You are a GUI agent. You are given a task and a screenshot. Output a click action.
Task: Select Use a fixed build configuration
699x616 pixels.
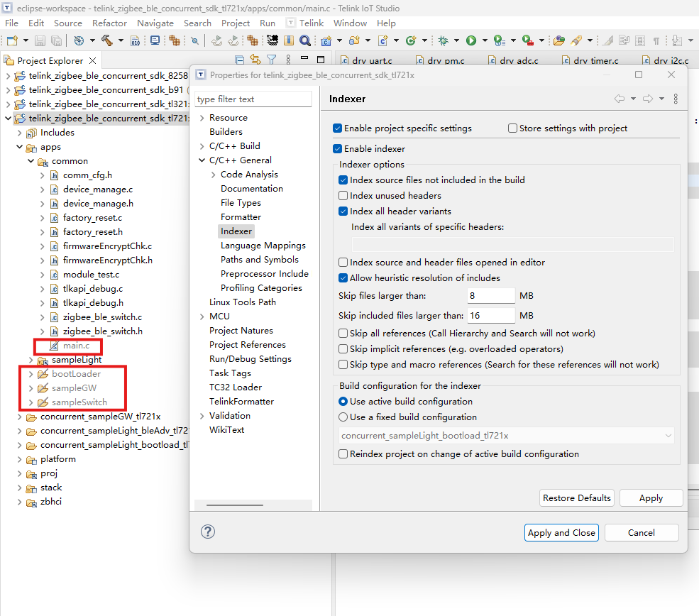(x=343, y=417)
